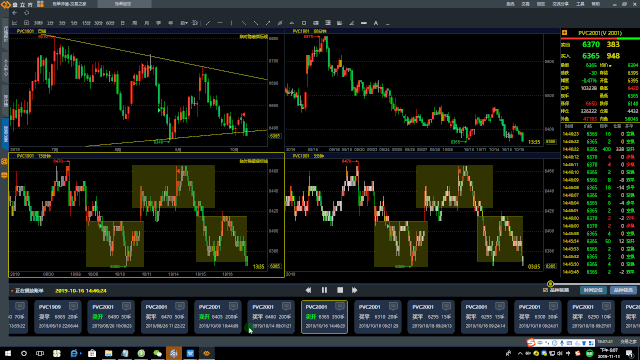The width and height of the screenshot is (640, 360).
Task: Stop the trade replay playback
Action: (340, 290)
